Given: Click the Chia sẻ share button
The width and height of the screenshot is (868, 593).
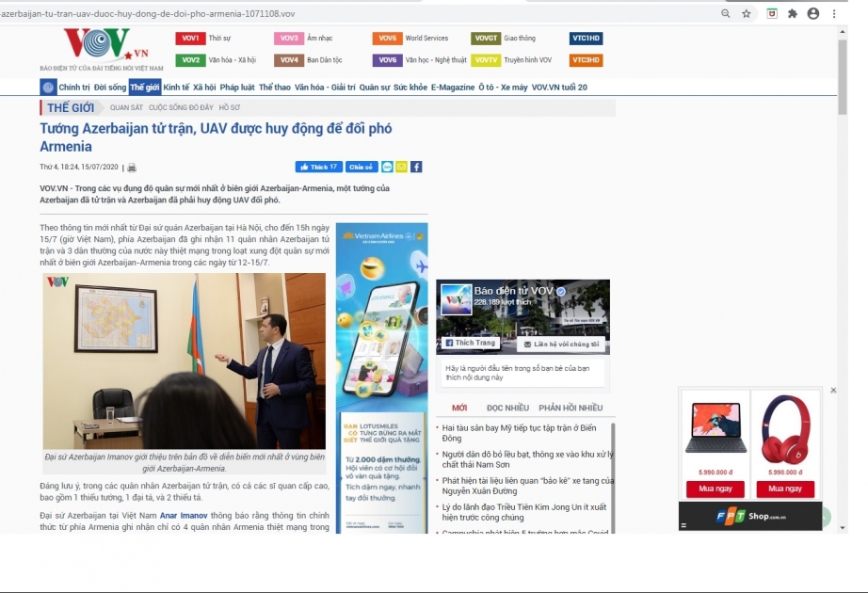Looking at the screenshot, I should pyautogui.click(x=362, y=167).
